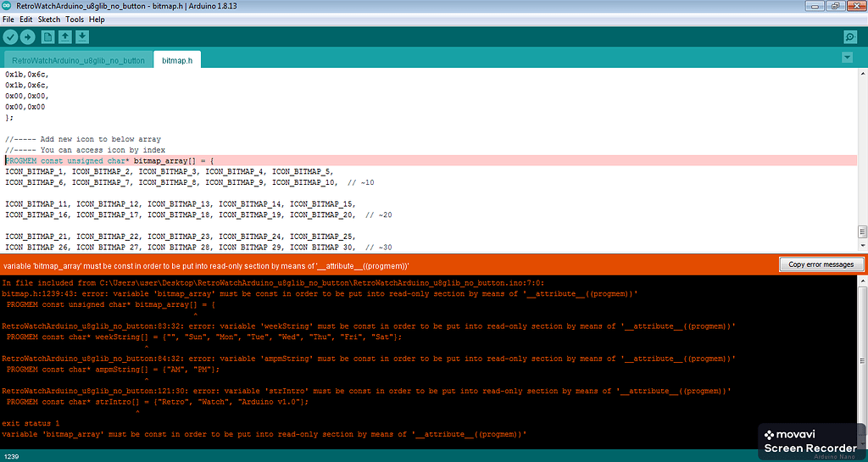Click the editor scrollbar up arrow
This screenshot has height=462, width=868.
coord(862,74)
